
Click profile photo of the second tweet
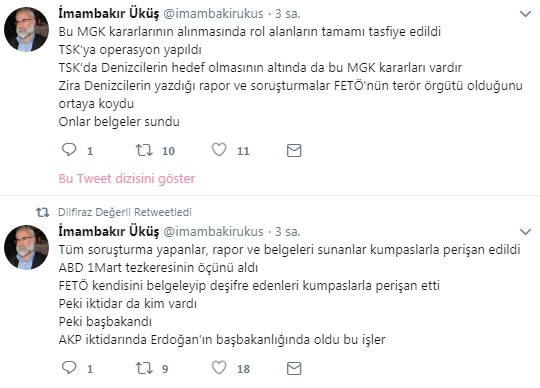pos(26,248)
